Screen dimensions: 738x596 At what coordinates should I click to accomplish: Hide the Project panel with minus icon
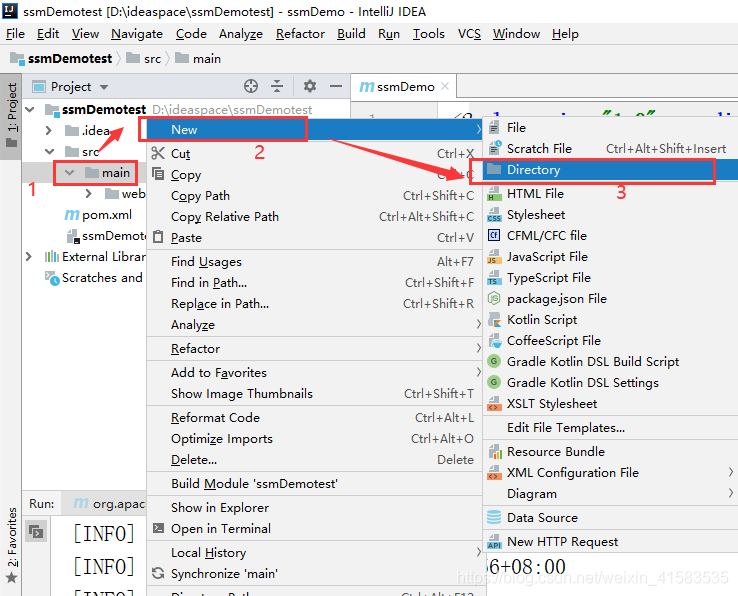336,86
